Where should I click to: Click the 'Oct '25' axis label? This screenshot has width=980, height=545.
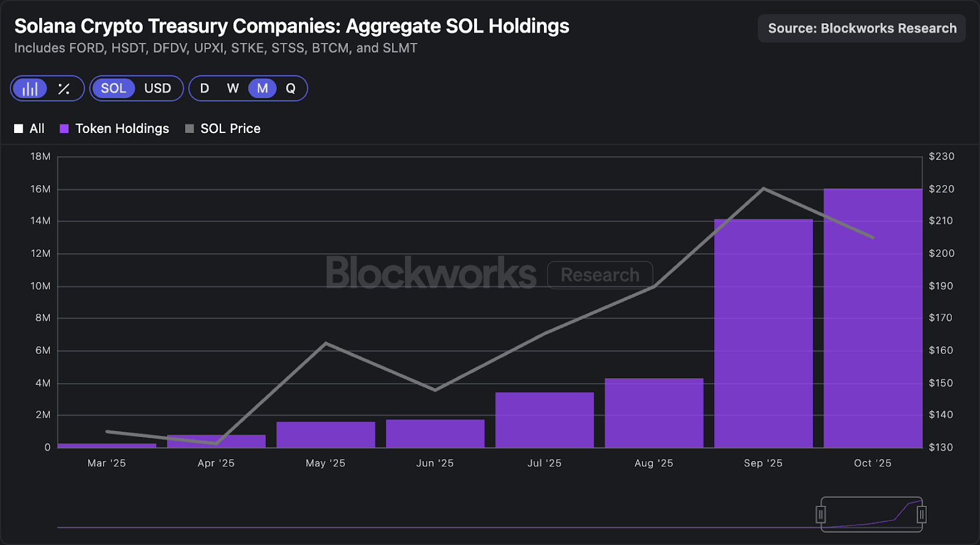[873, 463]
